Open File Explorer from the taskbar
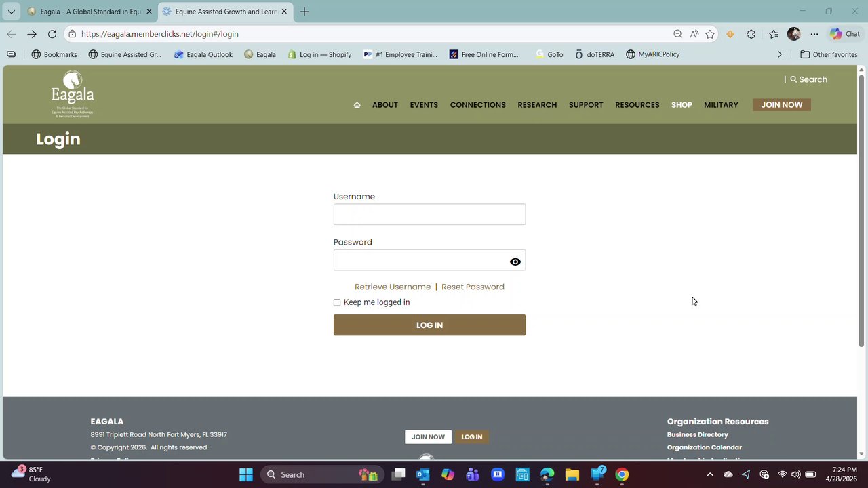This screenshot has height=488, width=868. 572,474
